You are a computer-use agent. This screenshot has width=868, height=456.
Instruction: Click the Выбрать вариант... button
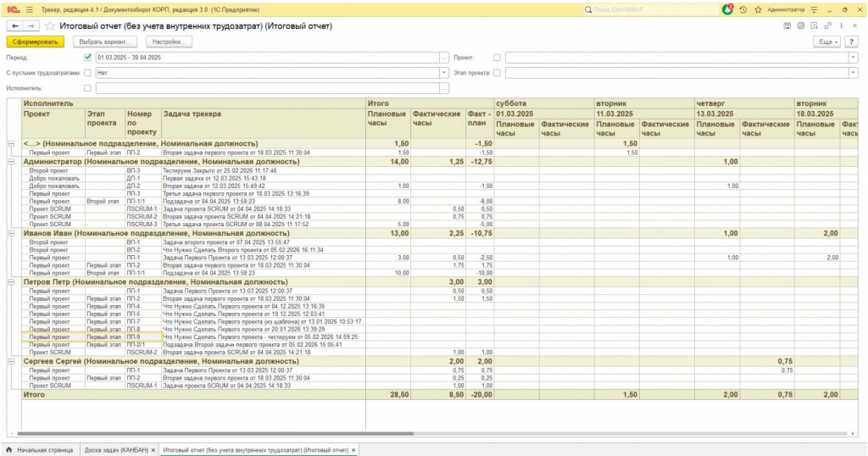pyautogui.click(x=104, y=42)
